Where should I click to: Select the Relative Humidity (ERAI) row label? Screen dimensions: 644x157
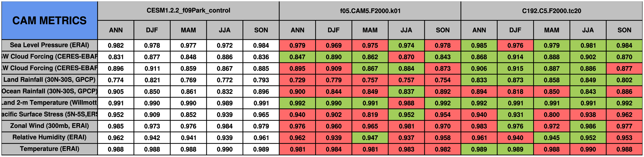pos(49,138)
